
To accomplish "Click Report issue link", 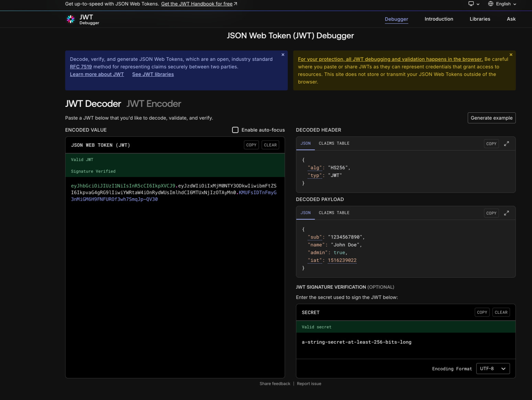I will (x=309, y=384).
